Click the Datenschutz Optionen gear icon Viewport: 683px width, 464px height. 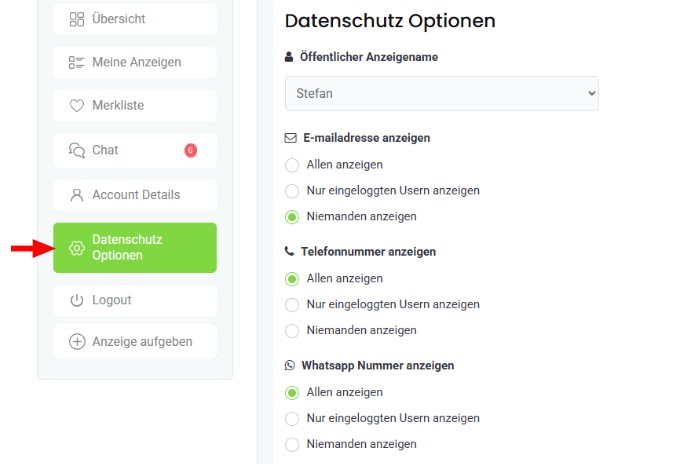[77, 248]
